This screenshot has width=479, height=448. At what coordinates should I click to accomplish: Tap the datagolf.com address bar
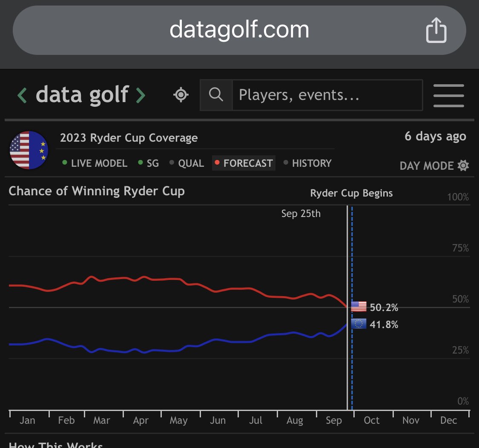239,30
